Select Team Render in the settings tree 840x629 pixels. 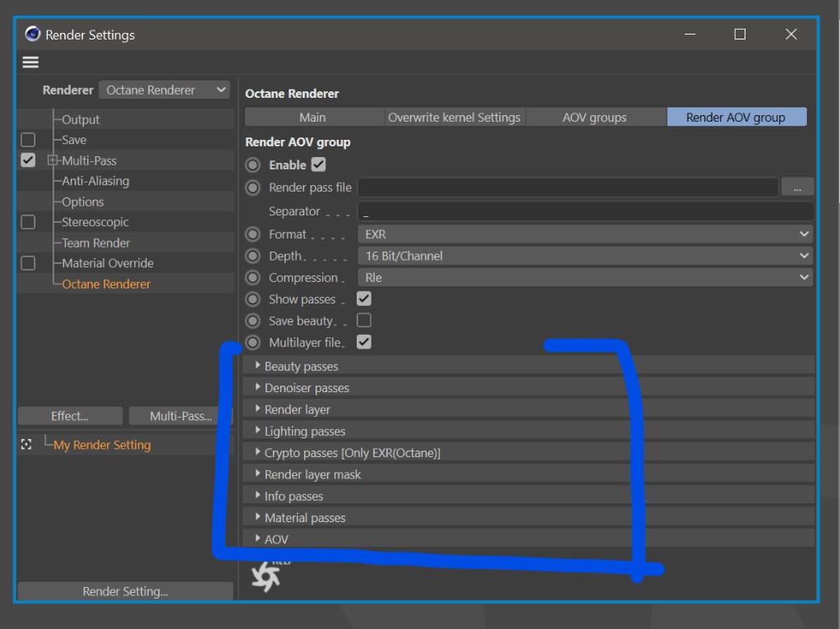[96, 243]
